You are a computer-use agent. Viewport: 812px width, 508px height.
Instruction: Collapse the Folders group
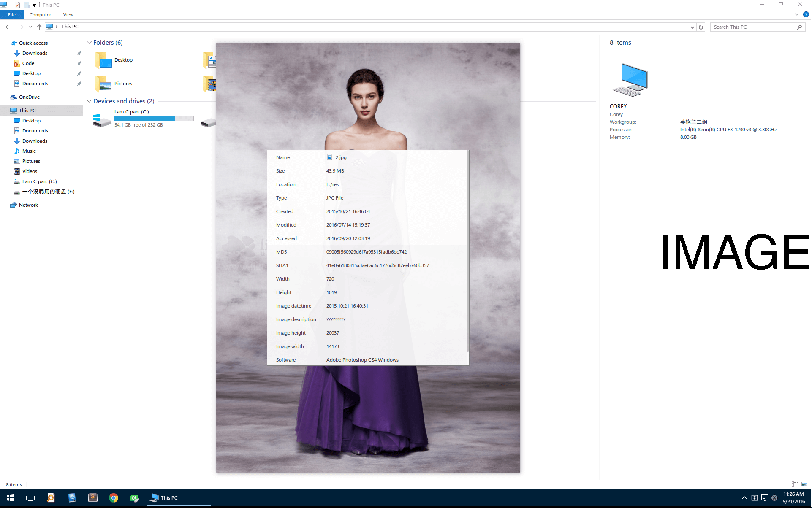[x=89, y=43]
